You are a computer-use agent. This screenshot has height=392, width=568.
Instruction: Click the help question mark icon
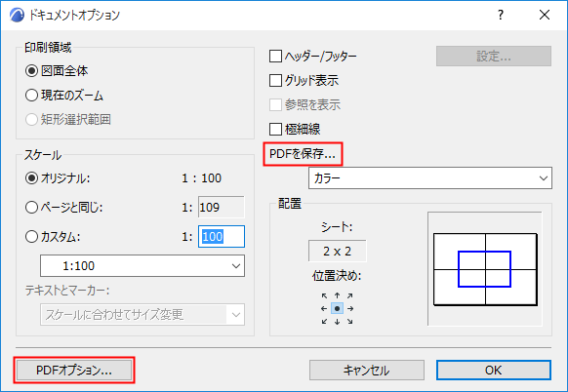(501, 15)
